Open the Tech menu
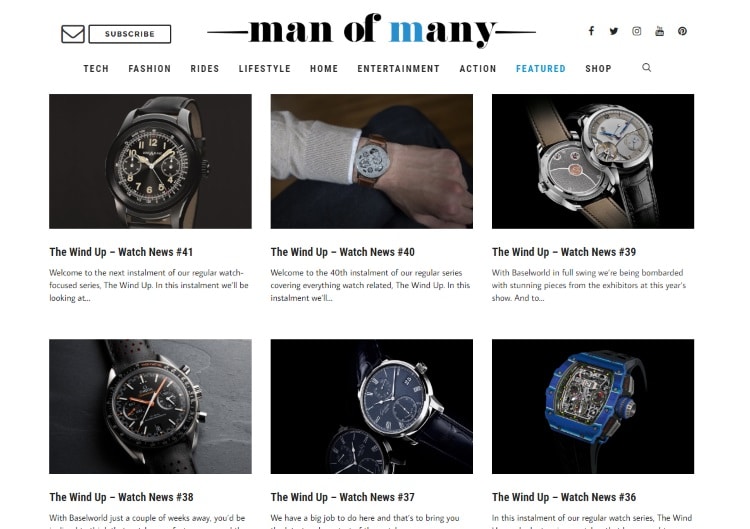Screen dimensions: 750x529 (x=96, y=68)
